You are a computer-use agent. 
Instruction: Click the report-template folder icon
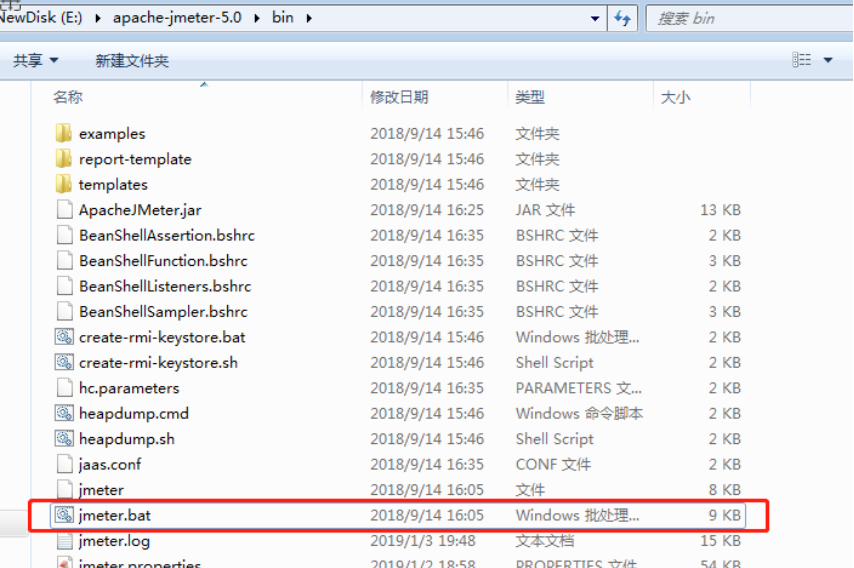click(x=64, y=158)
